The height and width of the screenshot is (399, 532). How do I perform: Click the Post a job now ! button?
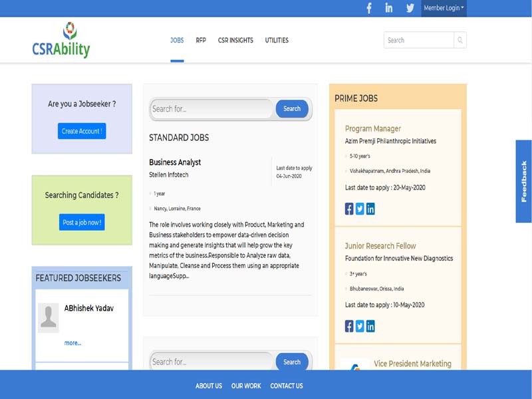(x=82, y=223)
